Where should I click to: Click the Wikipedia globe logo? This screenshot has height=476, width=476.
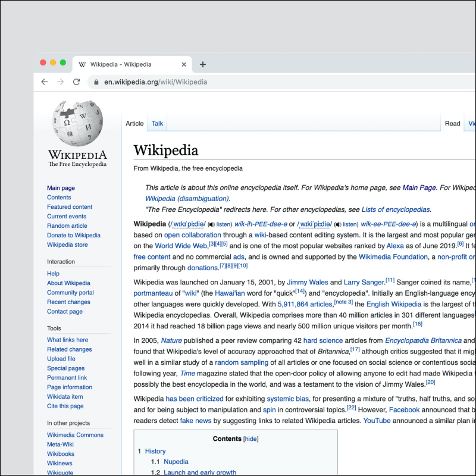pyautogui.click(x=78, y=123)
